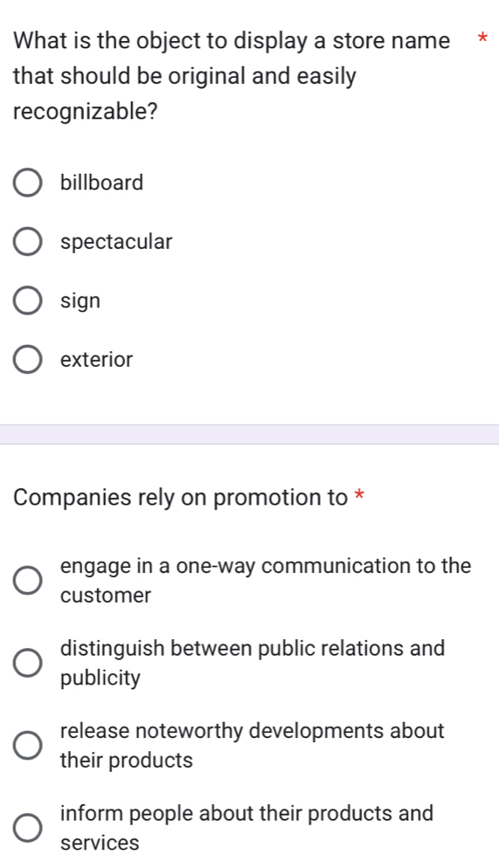Select radio for one-way communication answer

(x=27, y=581)
